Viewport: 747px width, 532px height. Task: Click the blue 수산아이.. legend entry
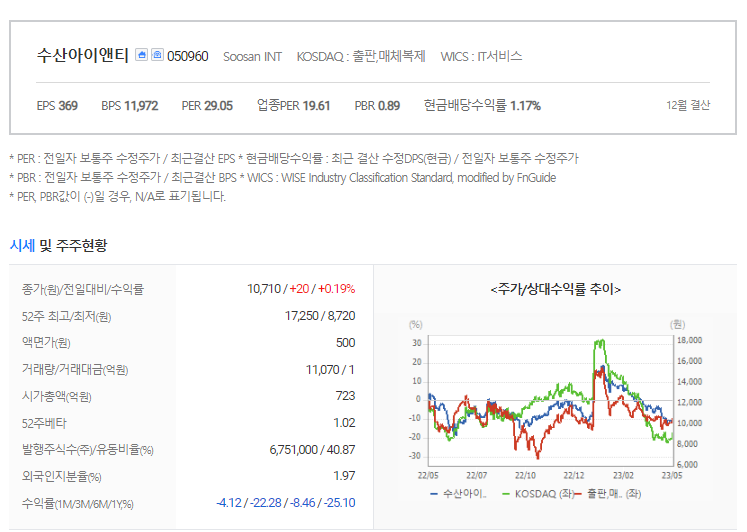click(458, 494)
